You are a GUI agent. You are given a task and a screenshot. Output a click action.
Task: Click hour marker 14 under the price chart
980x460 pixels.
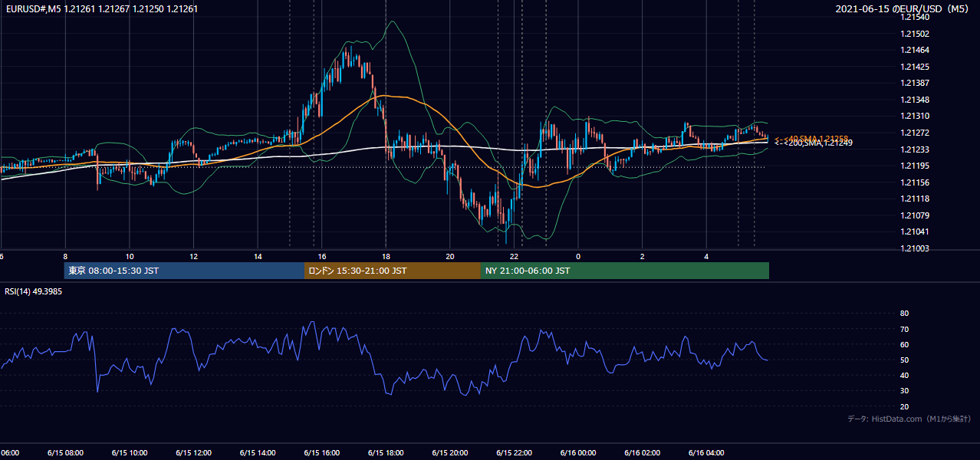click(258, 257)
